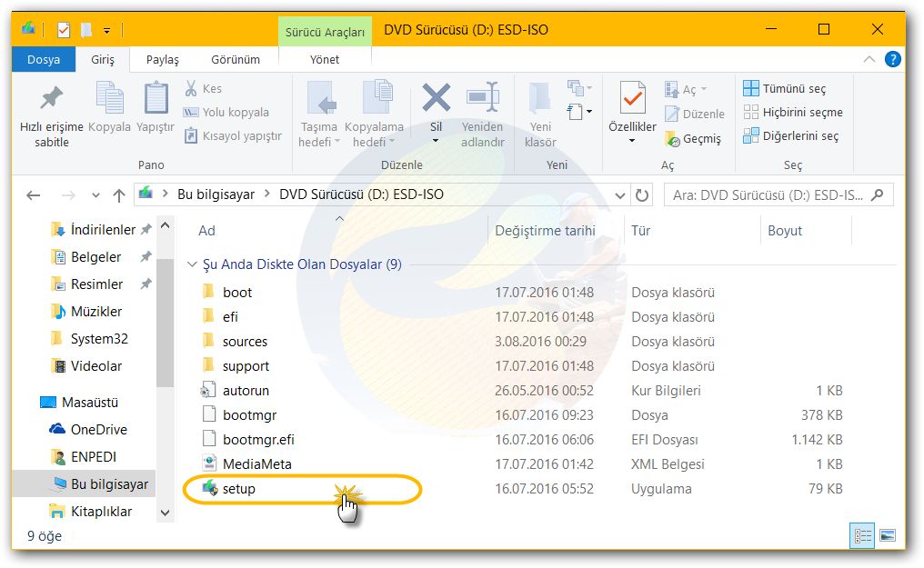This screenshot has width=924, height=568.
Task: Collapse the ribbon with the chevron
Action: click(x=869, y=59)
